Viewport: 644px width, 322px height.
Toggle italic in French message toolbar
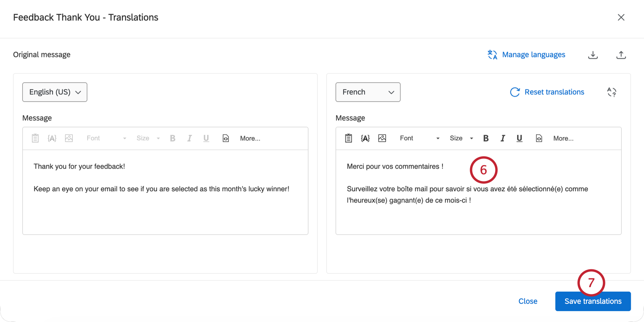pyautogui.click(x=502, y=138)
